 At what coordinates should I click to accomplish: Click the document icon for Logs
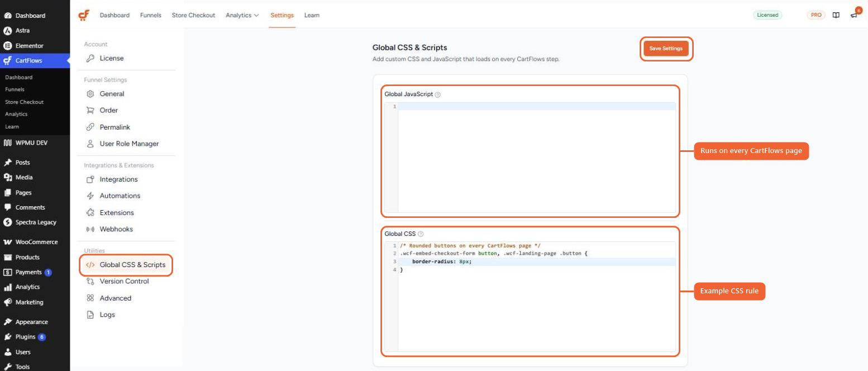click(90, 315)
